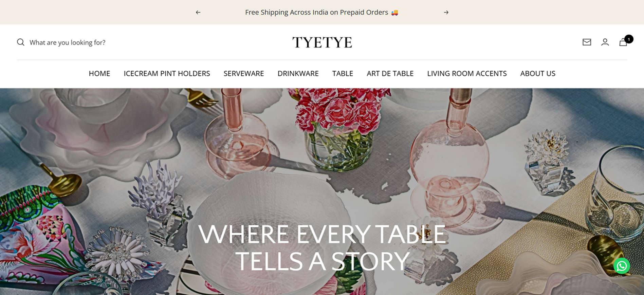Open the newsletter envelope icon

pos(587,42)
